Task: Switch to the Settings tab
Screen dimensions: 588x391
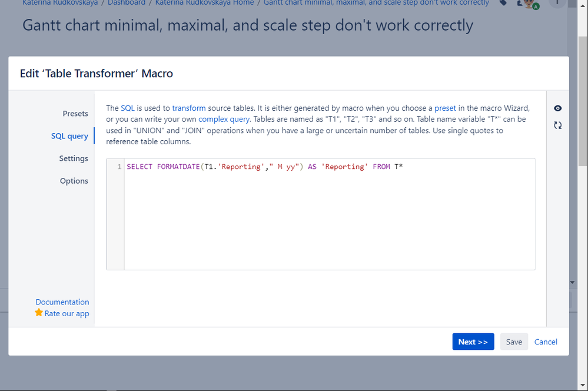Action: (74, 158)
